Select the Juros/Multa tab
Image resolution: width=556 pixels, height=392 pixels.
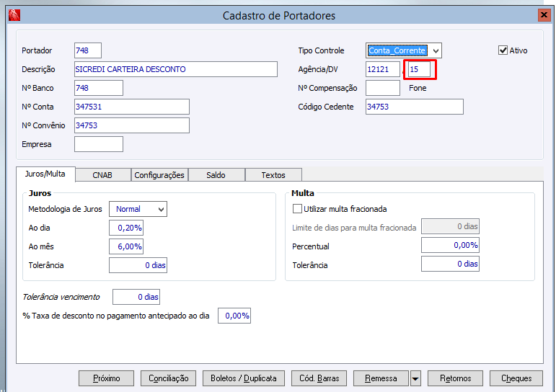point(45,174)
